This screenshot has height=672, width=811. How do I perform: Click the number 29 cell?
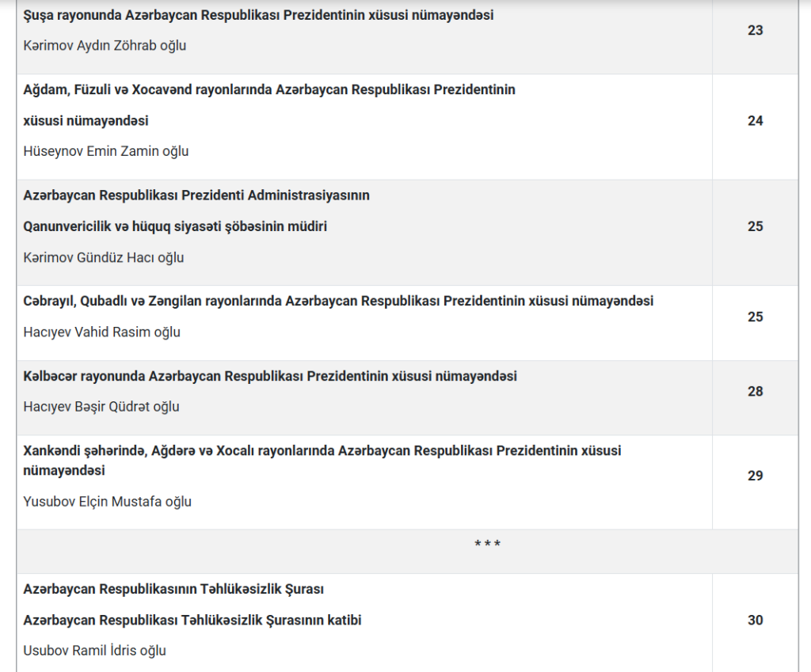tap(755, 475)
